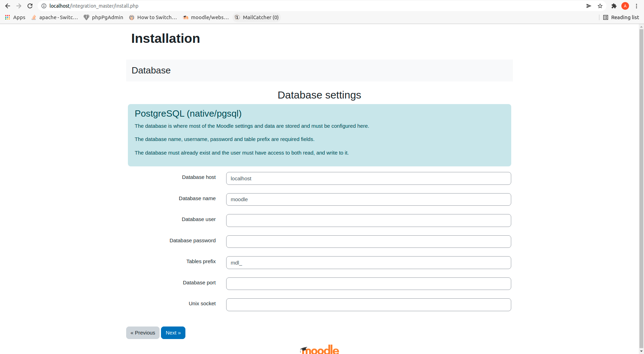Focus the Database port field

click(x=368, y=284)
